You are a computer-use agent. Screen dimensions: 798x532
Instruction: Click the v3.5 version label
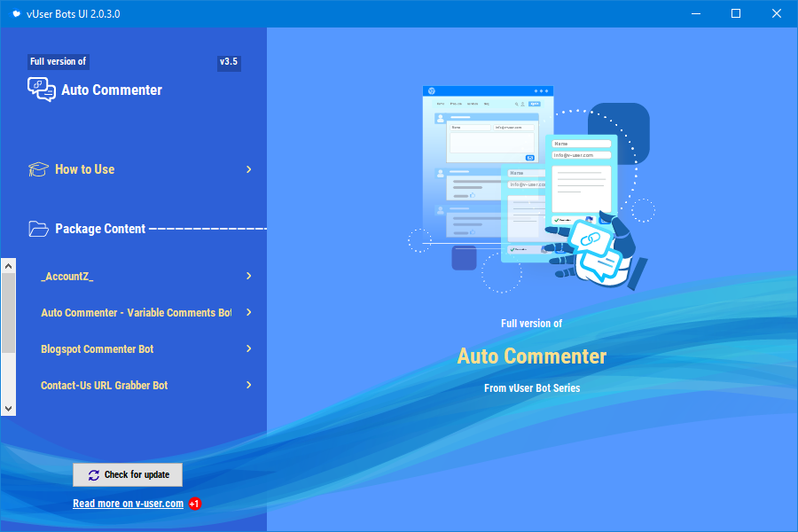229,61
